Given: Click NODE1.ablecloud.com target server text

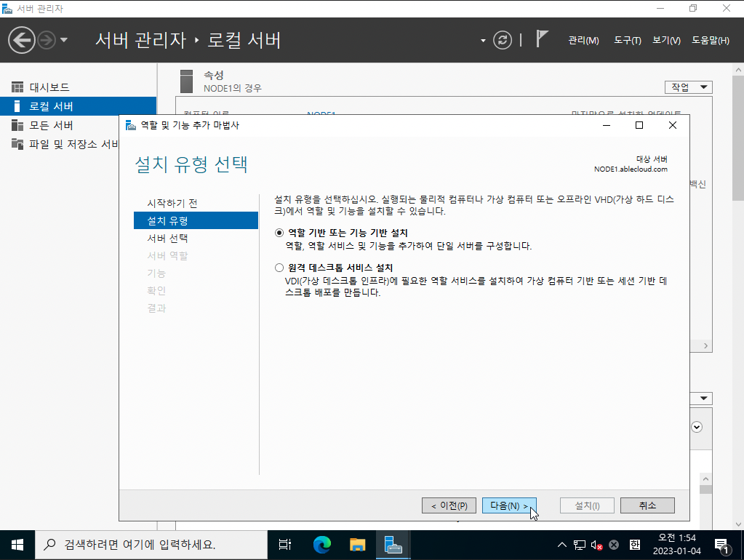Looking at the screenshot, I should [x=631, y=169].
